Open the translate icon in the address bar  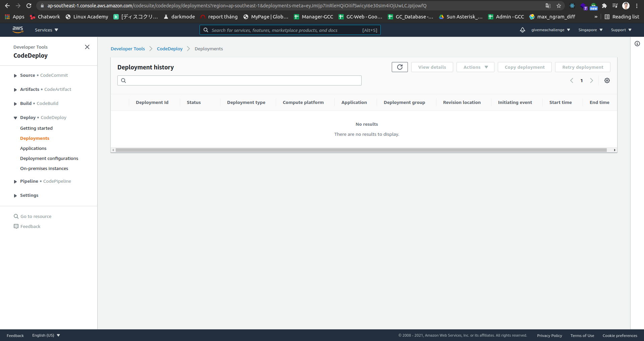[x=548, y=6]
